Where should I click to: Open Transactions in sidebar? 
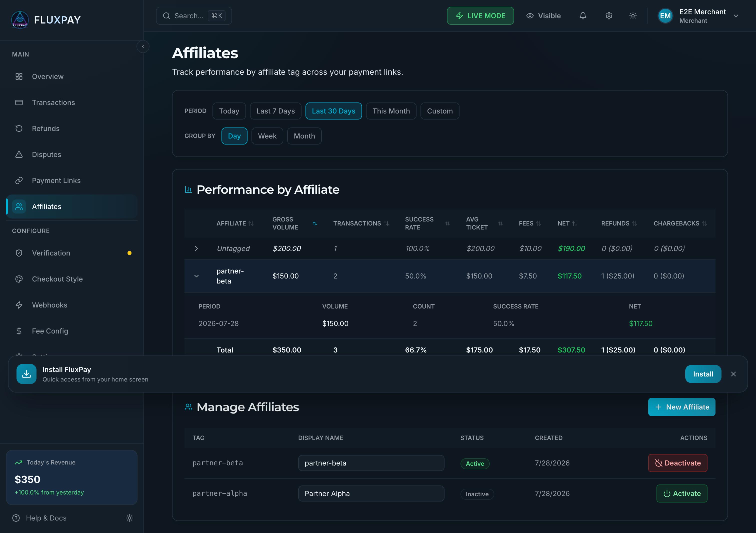pyautogui.click(x=71, y=102)
